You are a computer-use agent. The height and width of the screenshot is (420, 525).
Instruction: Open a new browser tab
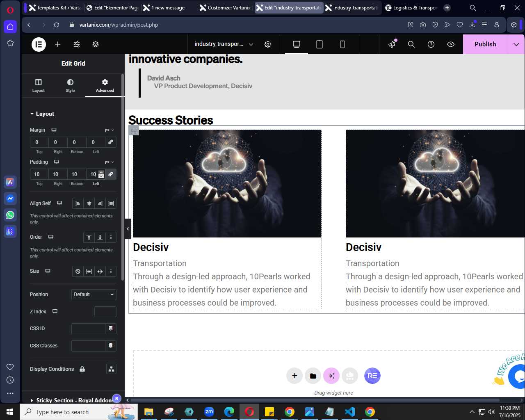click(x=447, y=8)
